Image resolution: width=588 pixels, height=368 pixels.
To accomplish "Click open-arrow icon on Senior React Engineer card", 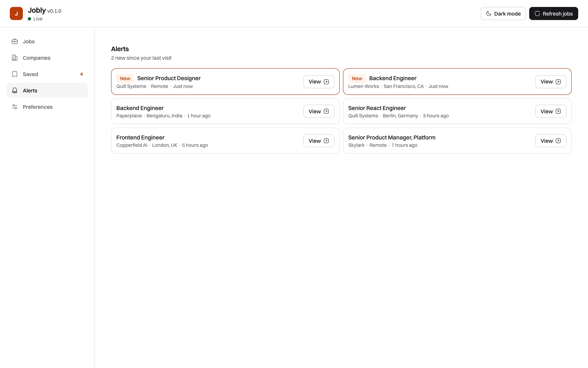I will [558, 111].
